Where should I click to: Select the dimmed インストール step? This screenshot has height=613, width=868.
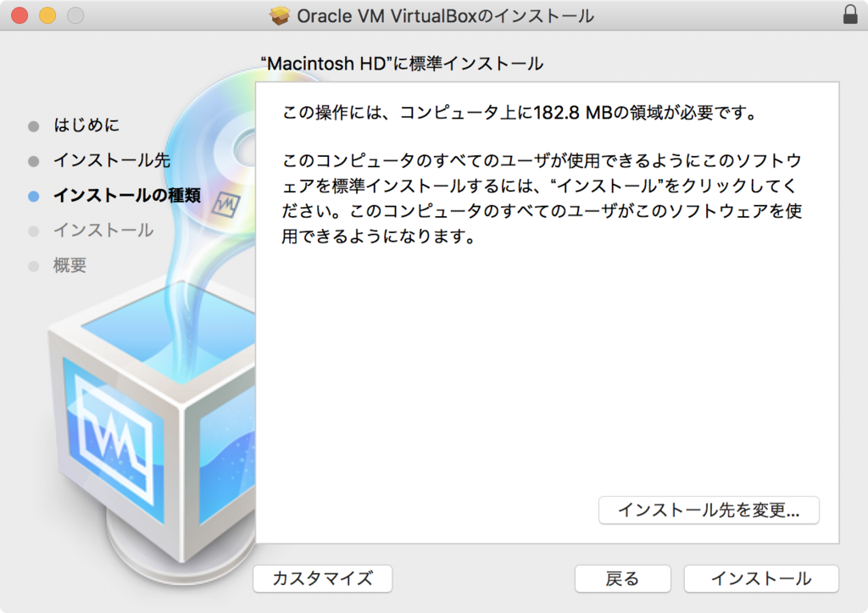click(x=103, y=231)
